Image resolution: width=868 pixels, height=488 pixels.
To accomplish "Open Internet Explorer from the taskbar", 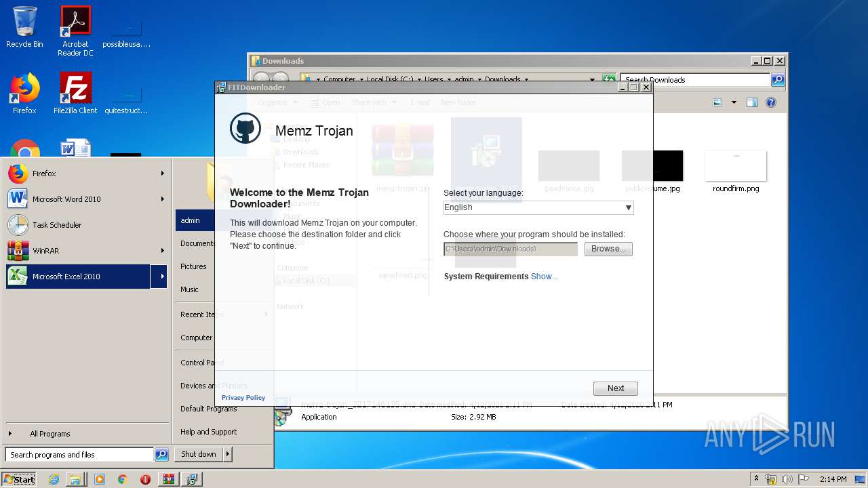I will [x=54, y=479].
